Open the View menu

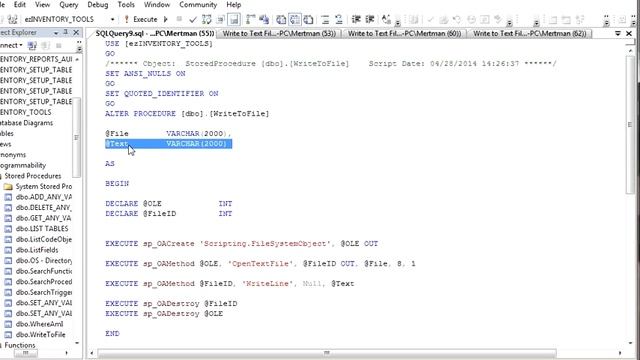point(42,5)
